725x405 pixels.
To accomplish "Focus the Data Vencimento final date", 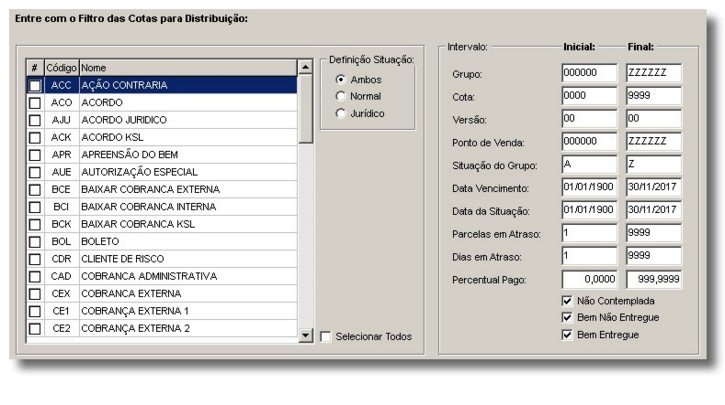I will 654,187.
